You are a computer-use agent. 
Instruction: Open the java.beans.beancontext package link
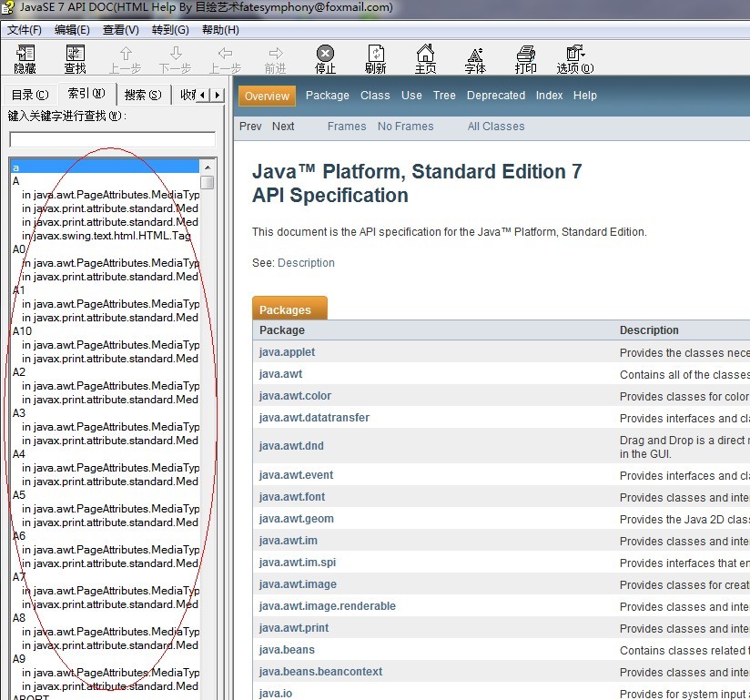click(321, 672)
